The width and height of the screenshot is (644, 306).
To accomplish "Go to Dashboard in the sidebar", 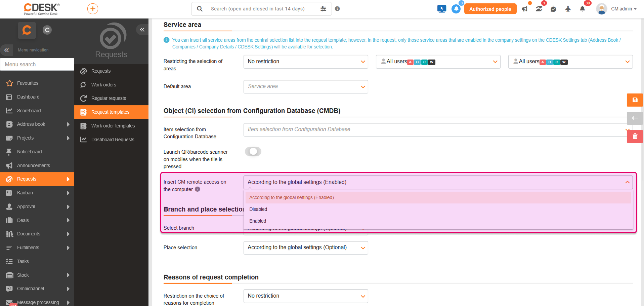I will pos(28,97).
